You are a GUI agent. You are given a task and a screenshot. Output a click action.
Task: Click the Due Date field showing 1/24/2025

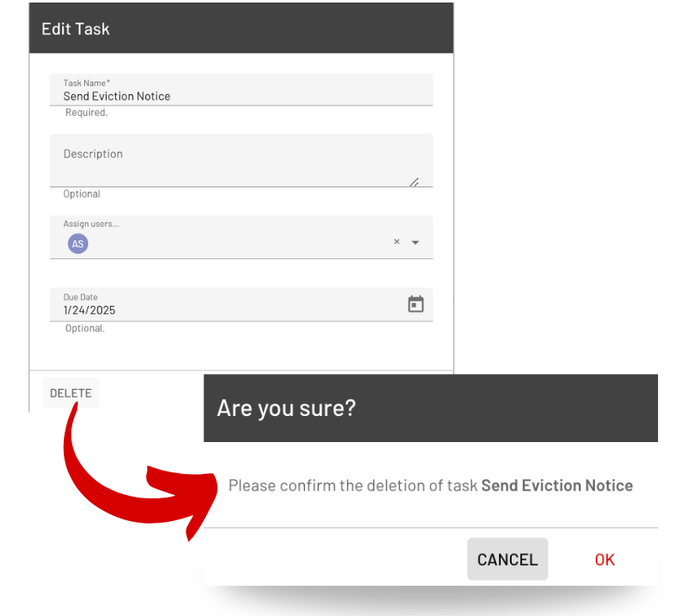pyautogui.click(x=241, y=304)
